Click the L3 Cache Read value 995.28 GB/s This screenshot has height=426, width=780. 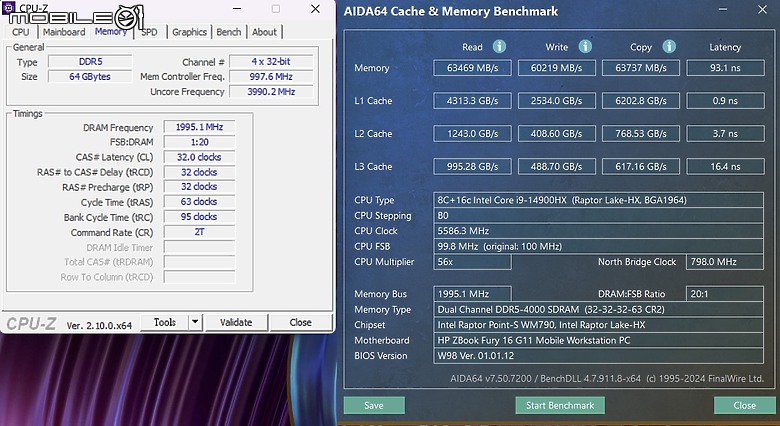pos(472,166)
